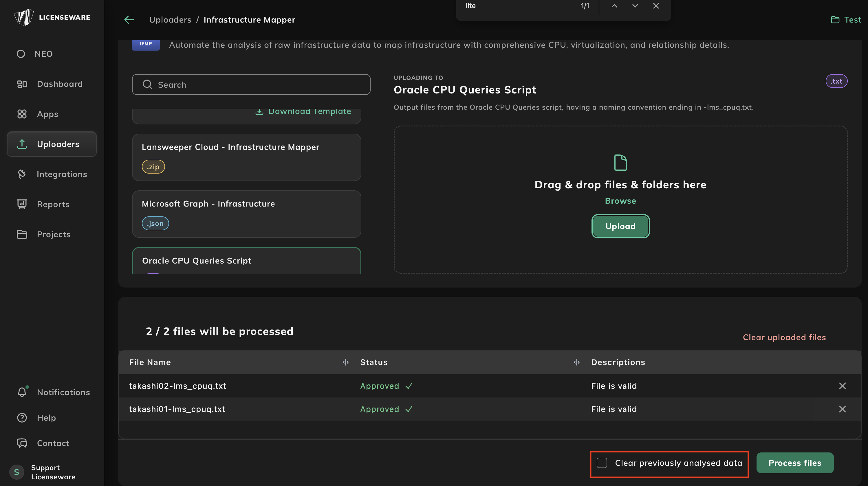The width and height of the screenshot is (868, 486).
Task: Select Oracle CPU Queries Script card
Action: [247, 260]
